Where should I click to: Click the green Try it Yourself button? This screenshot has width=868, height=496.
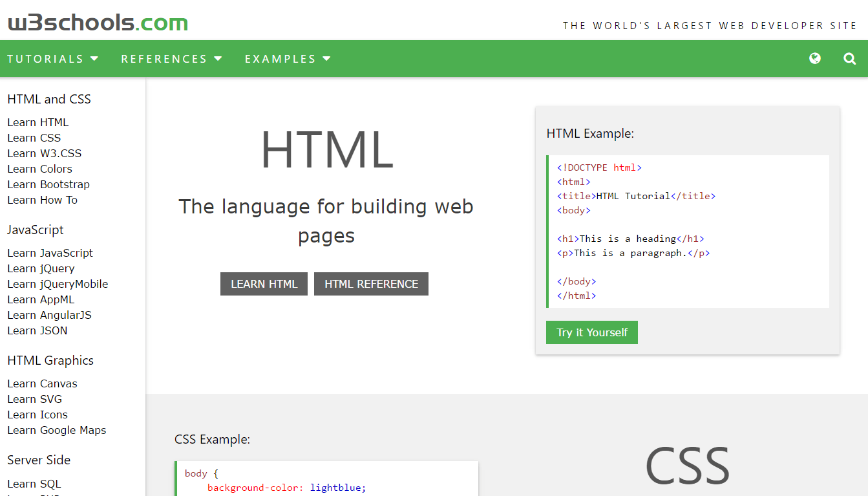click(592, 332)
